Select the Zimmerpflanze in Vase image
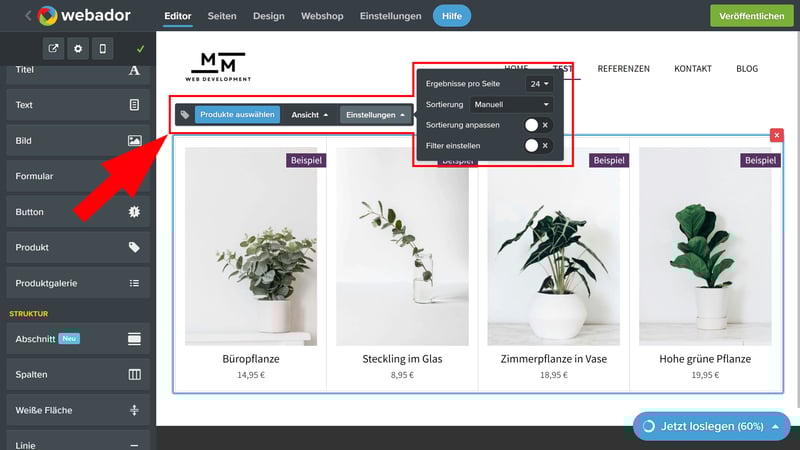 click(554, 246)
